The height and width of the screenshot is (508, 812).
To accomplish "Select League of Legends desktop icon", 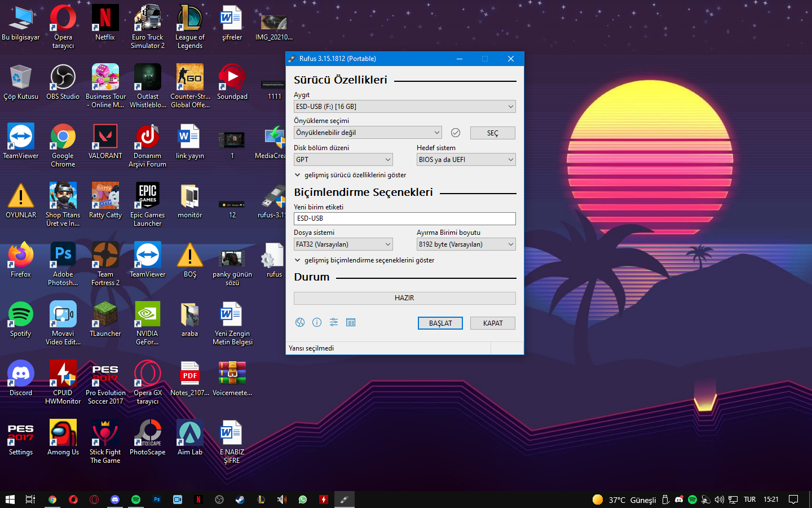I will coord(190,27).
